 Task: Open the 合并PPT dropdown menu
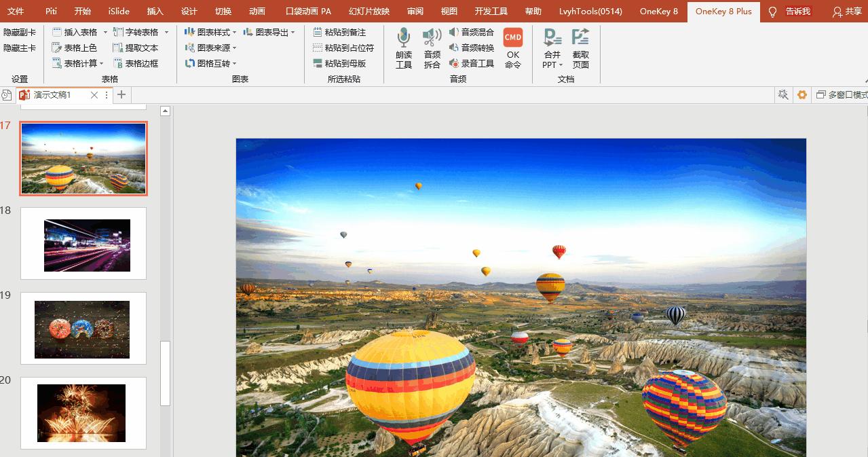pyautogui.click(x=552, y=65)
